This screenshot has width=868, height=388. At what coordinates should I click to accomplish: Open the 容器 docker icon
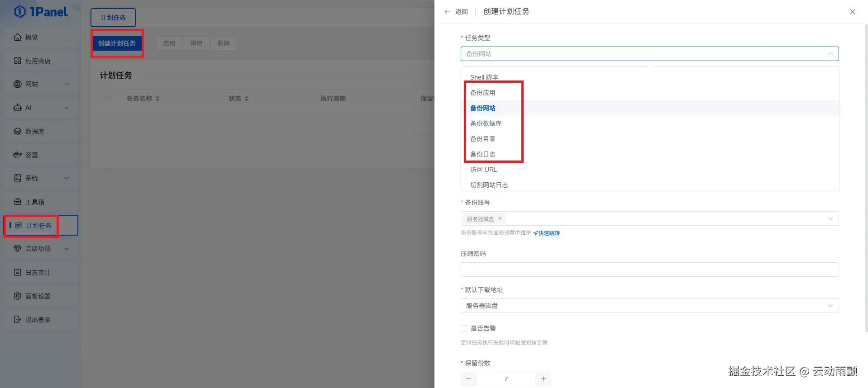(18, 155)
